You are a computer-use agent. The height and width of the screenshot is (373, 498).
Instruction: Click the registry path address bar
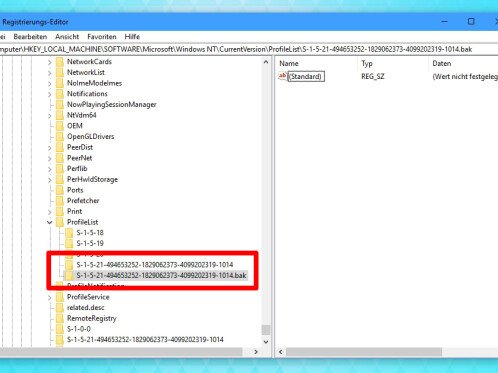[249, 49]
